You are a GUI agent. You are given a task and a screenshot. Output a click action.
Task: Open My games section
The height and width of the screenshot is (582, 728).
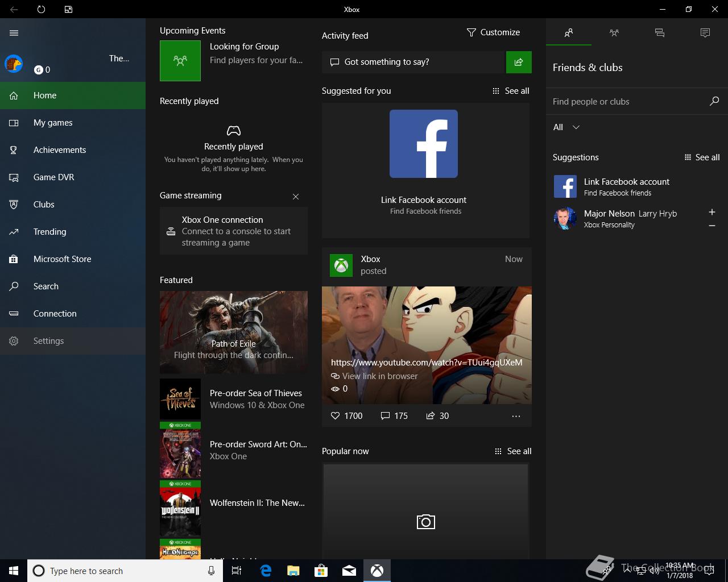click(73, 123)
